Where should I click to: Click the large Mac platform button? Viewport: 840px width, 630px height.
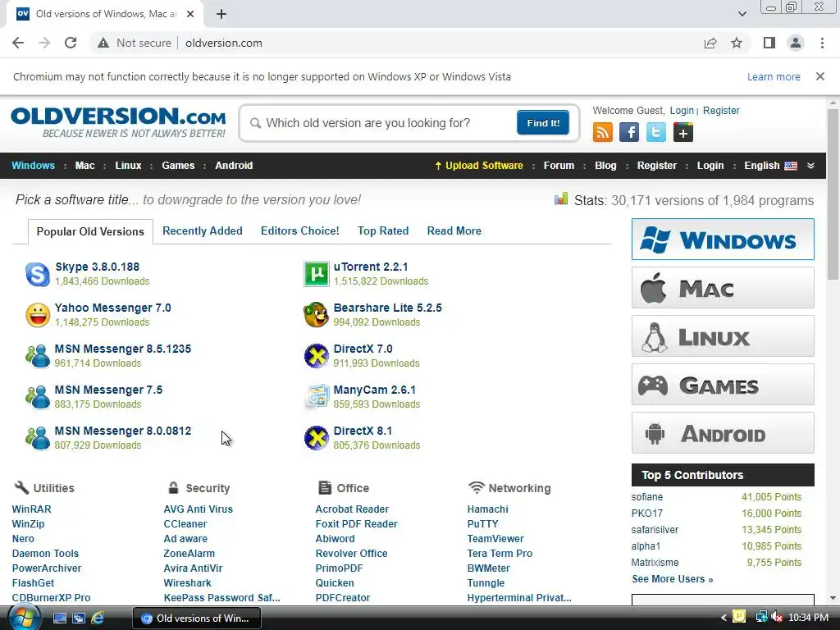pyautogui.click(x=723, y=288)
